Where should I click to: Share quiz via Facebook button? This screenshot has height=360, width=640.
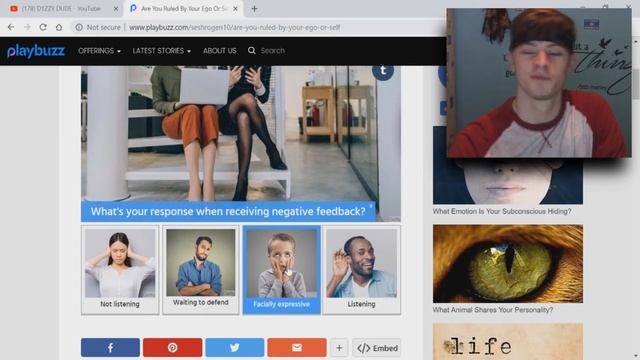pos(110,348)
